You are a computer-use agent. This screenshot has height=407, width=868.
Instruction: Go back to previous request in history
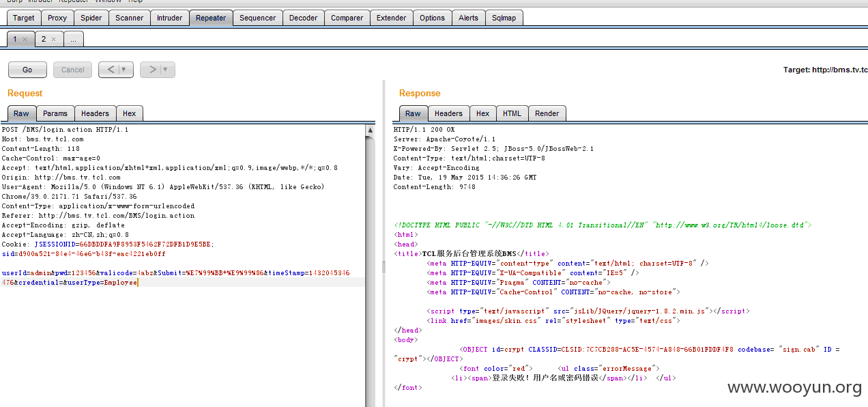point(111,70)
